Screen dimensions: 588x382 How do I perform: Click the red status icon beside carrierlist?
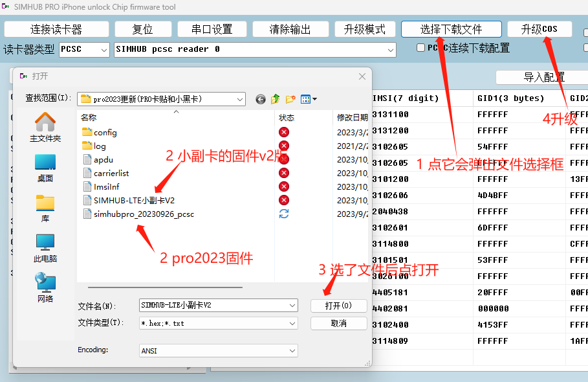click(x=284, y=173)
